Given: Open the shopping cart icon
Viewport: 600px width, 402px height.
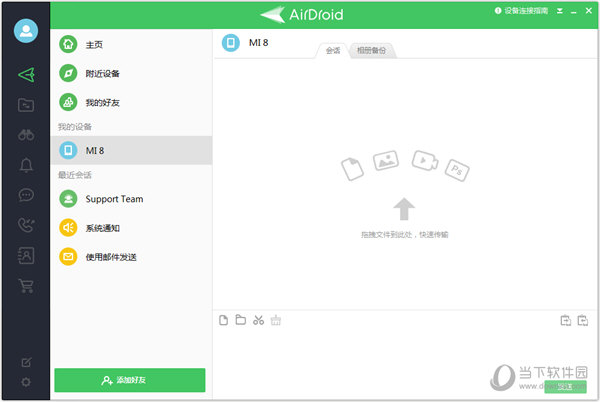Looking at the screenshot, I should tap(26, 285).
